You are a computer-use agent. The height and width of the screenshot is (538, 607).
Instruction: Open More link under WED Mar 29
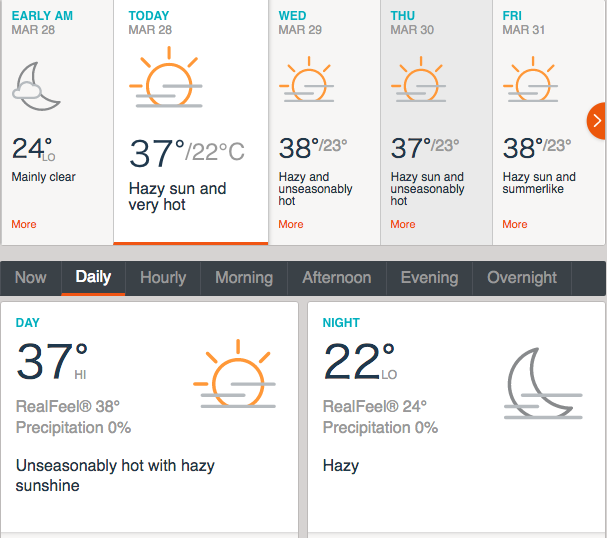point(291,224)
